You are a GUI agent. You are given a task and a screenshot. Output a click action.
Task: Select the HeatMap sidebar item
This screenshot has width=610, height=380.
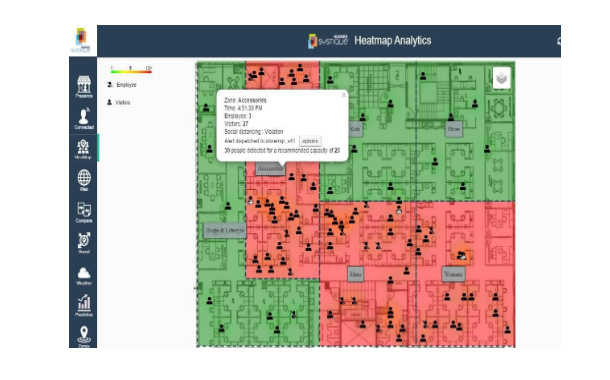tap(83, 149)
